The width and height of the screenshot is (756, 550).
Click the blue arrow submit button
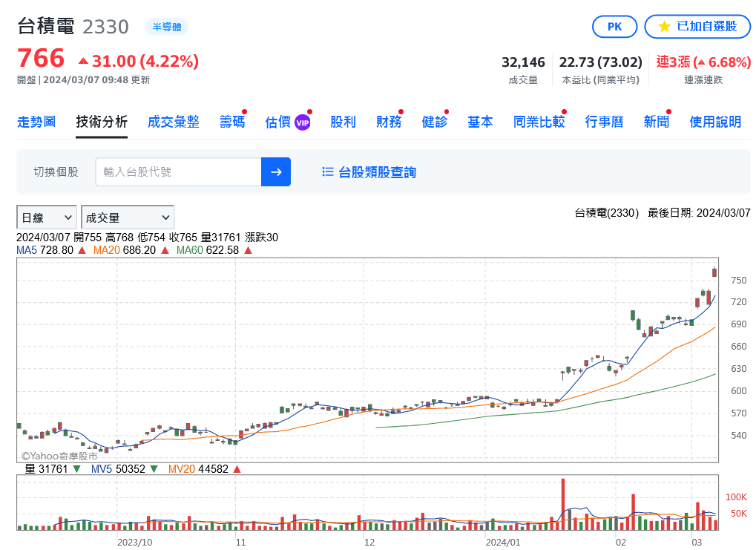tap(276, 171)
